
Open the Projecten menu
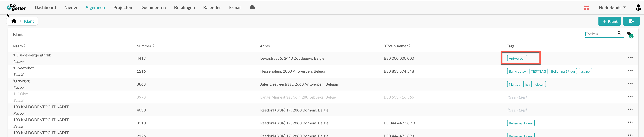coord(123,8)
